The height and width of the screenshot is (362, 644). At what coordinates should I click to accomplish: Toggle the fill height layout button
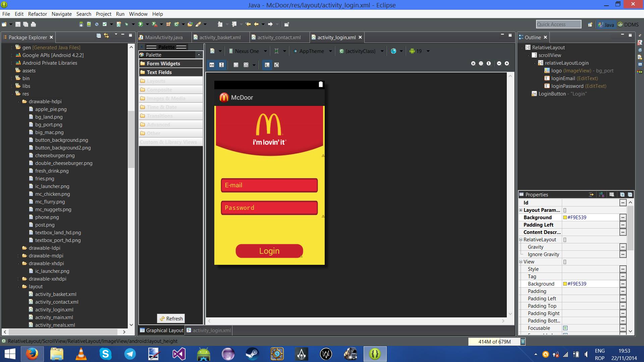[x=221, y=65]
